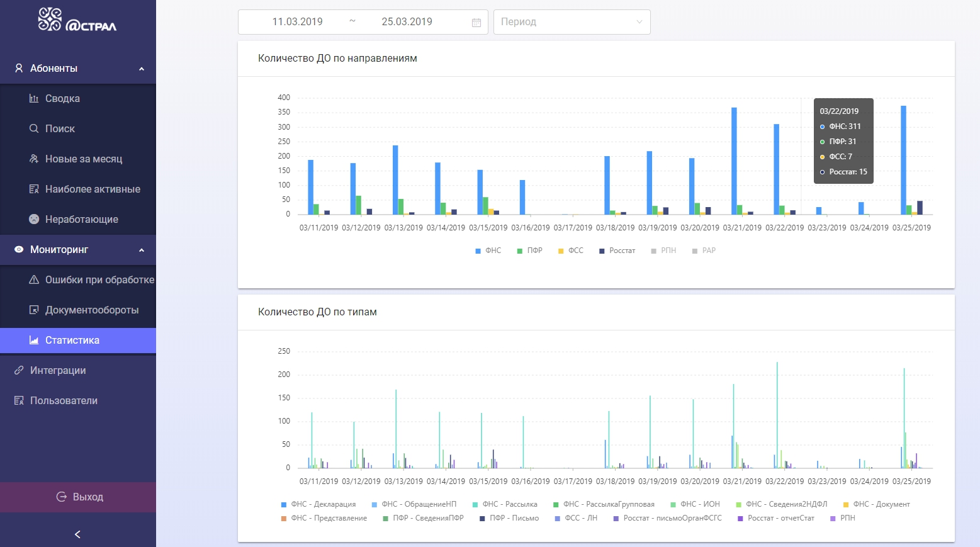Click the Astral logo in sidebar

[77, 20]
